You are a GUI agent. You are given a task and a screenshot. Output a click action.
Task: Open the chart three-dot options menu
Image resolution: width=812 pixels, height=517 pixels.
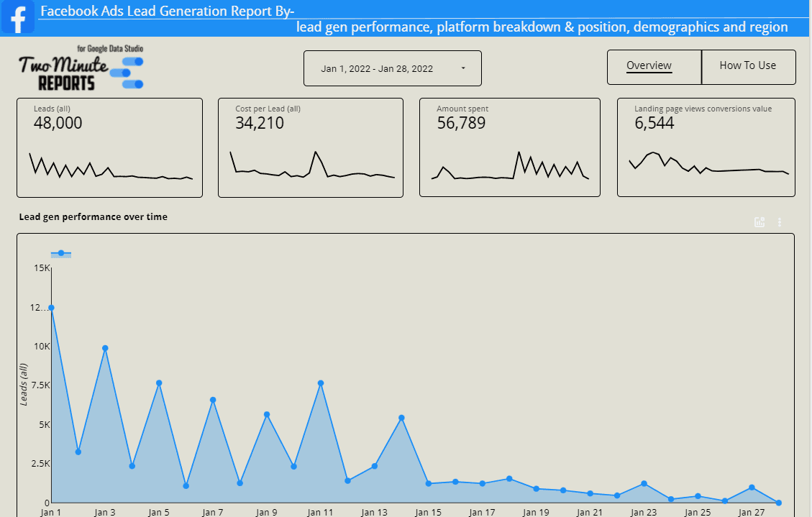click(x=780, y=222)
